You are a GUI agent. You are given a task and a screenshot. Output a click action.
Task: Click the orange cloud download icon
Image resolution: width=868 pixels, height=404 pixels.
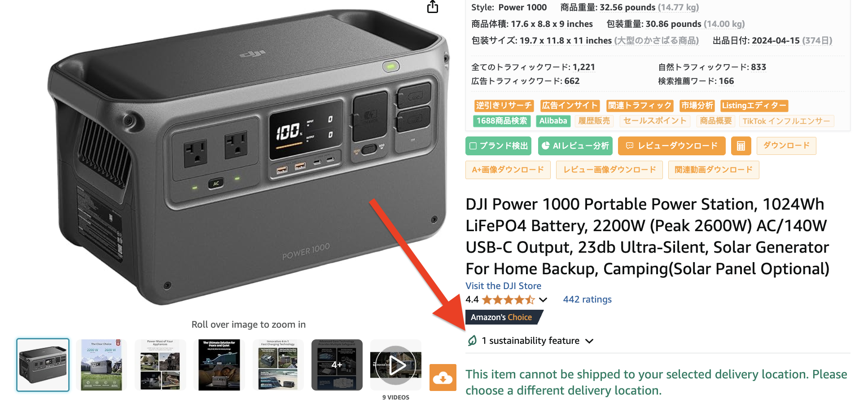(443, 378)
